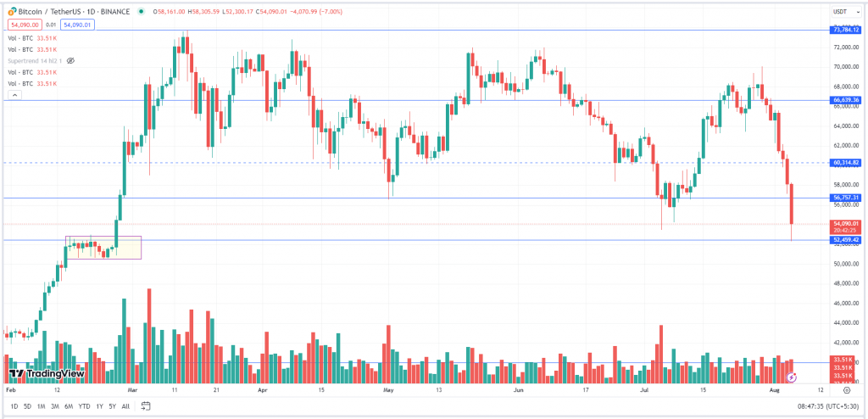The image size is (868, 419).
Task: Select the YTD time range
Action: coord(84,406)
